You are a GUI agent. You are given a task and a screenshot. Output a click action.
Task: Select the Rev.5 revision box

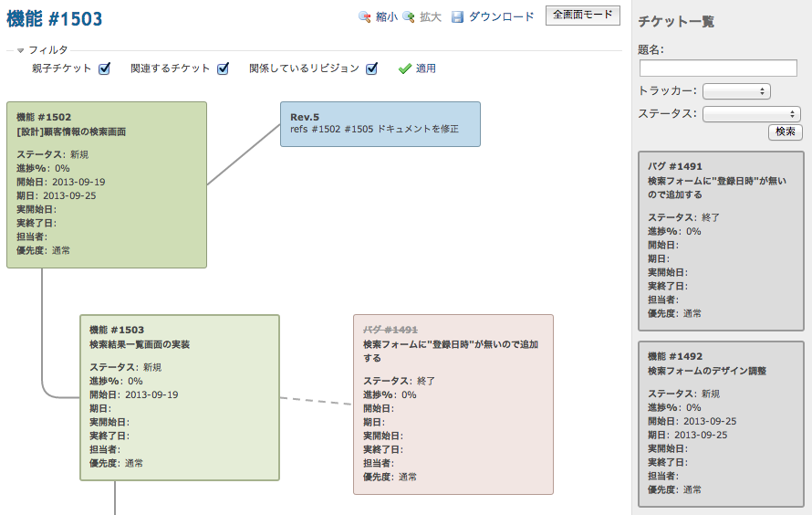(x=380, y=124)
